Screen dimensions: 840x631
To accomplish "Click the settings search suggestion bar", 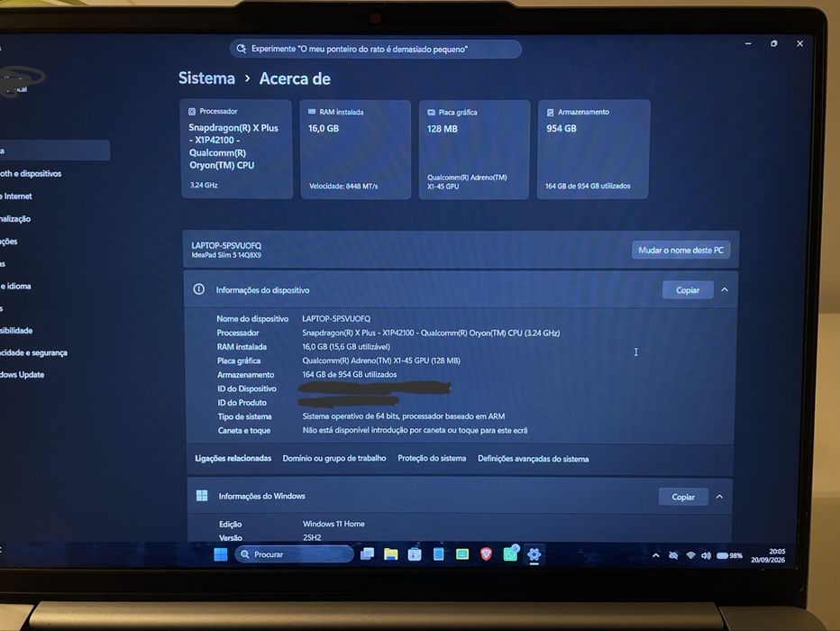I will 376,49.
